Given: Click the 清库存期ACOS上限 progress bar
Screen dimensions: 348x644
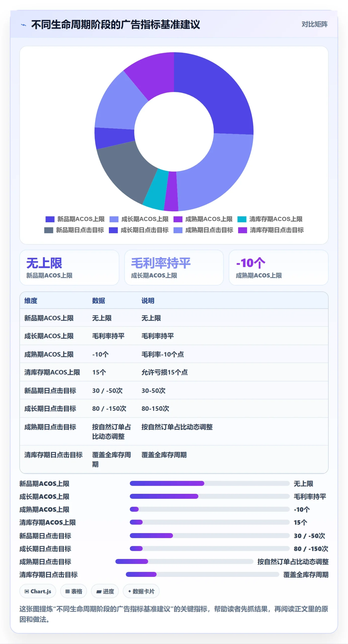Looking at the screenshot, I should pyautogui.click(x=210, y=522).
